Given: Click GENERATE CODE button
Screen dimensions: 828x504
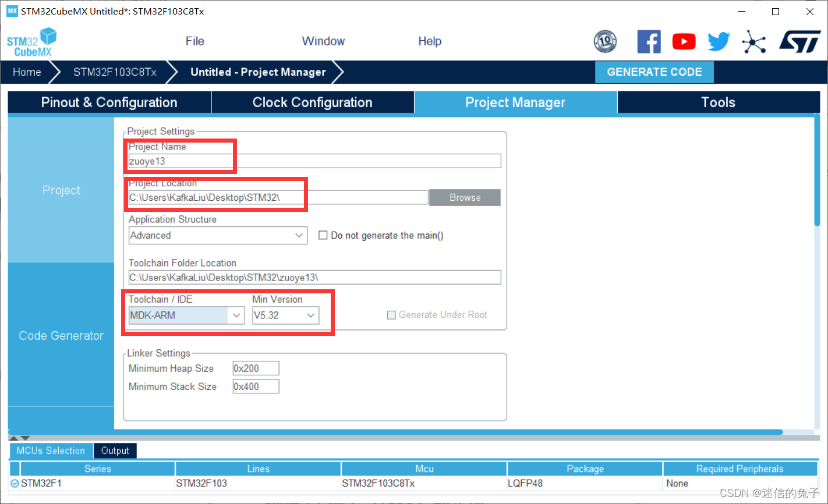Looking at the screenshot, I should (654, 72).
